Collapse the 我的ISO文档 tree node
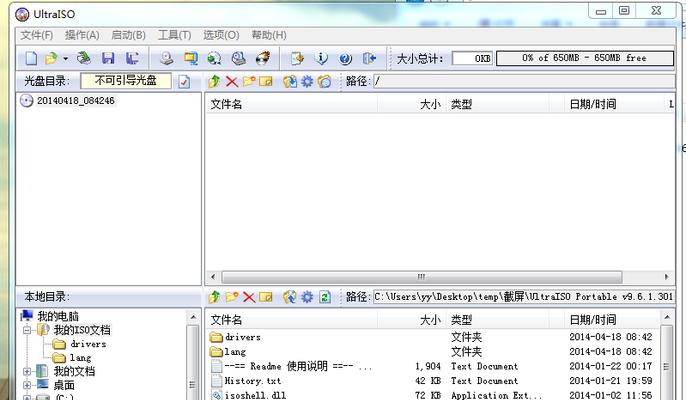The image size is (686, 400). (27, 330)
